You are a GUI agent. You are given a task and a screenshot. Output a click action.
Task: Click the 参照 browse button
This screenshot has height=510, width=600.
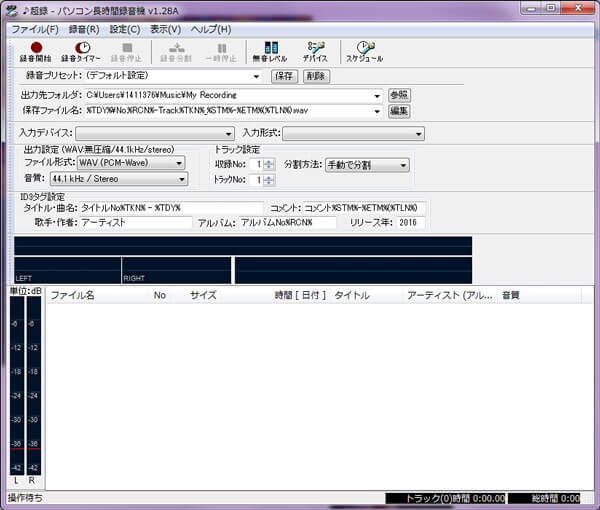pyautogui.click(x=398, y=95)
